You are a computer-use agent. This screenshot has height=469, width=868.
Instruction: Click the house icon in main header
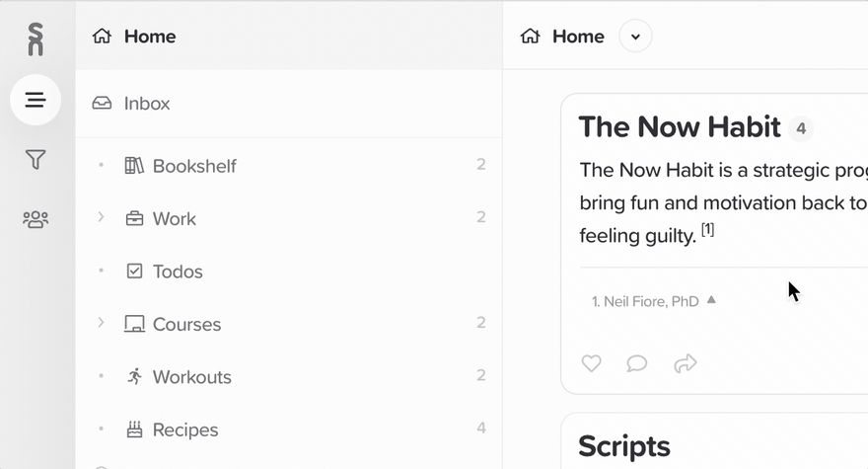coord(531,36)
